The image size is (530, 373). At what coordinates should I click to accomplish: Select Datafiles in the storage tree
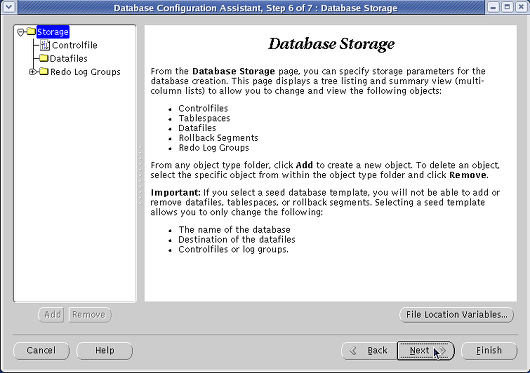[x=68, y=58]
